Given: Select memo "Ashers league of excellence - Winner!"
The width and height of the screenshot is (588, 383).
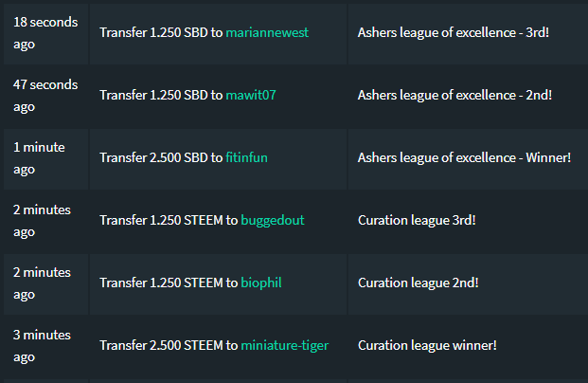Looking at the screenshot, I should click(464, 157).
